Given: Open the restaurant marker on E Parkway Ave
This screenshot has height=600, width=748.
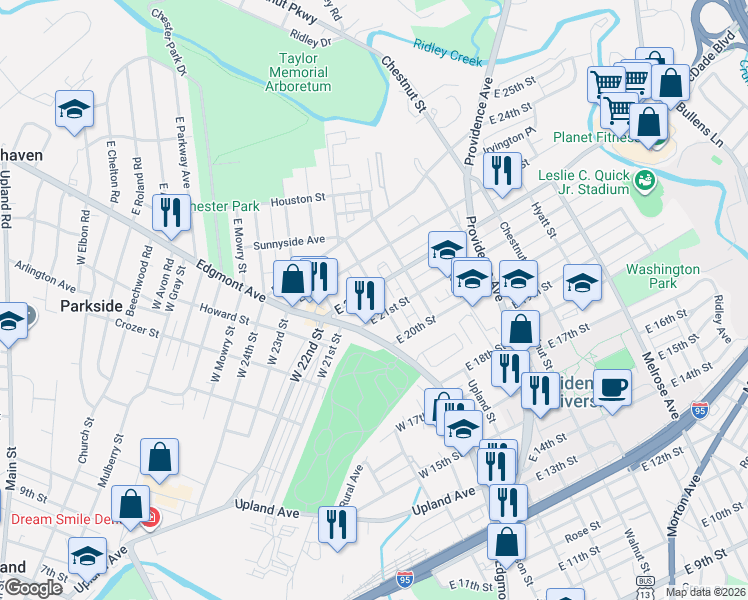Looking at the screenshot, I should [171, 215].
